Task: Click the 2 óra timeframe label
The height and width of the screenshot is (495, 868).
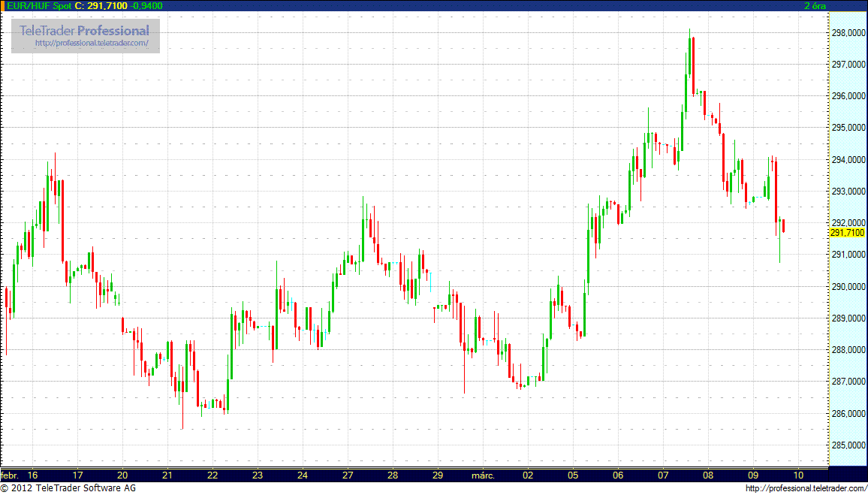Action: (x=816, y=5)
